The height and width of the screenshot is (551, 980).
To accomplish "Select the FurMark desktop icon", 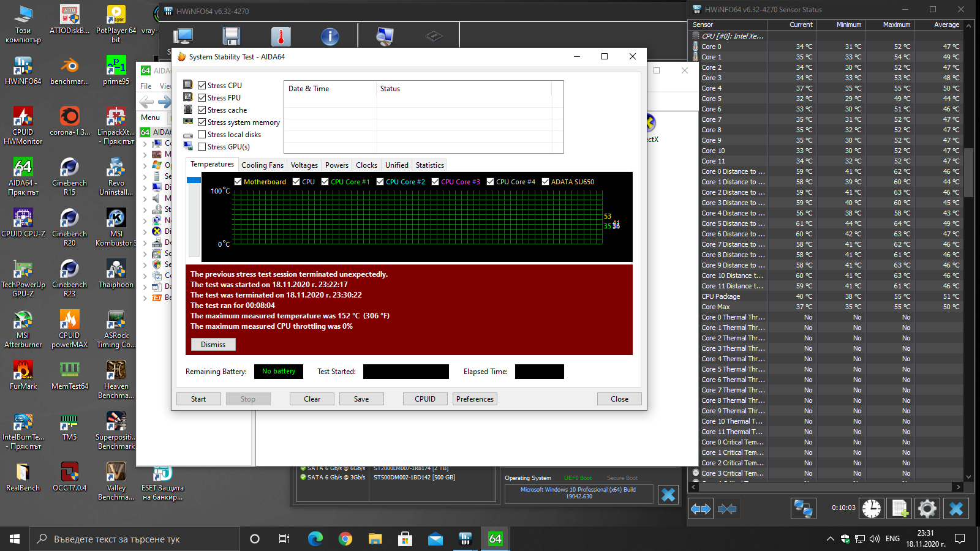I will 23,375.
